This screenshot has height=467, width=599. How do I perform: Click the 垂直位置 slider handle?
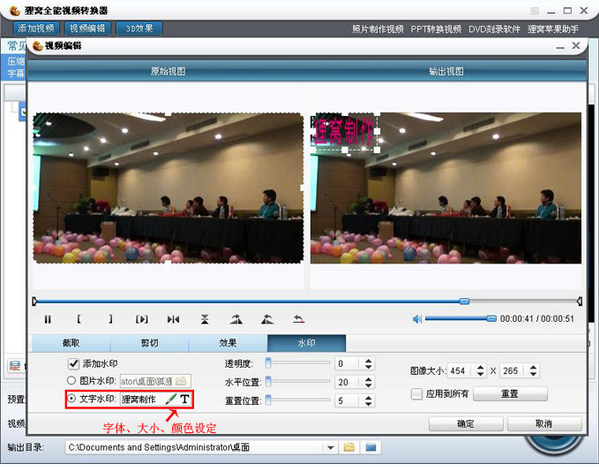[268, 400]
